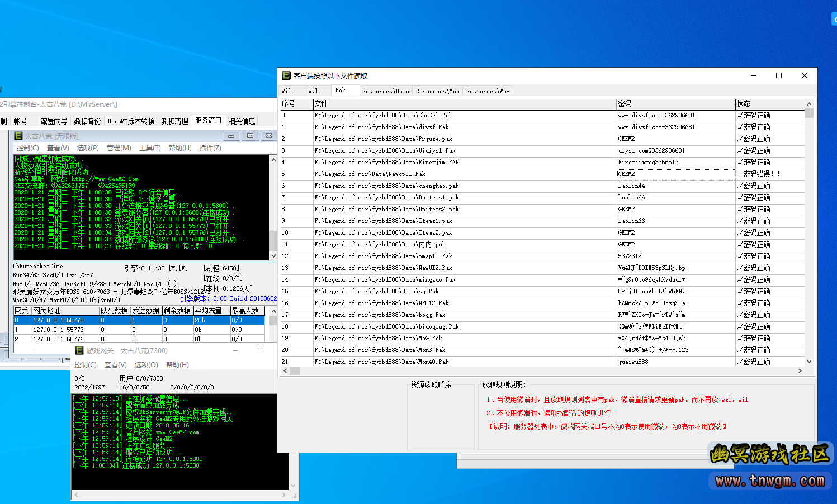
Task: Open the 相关信息 tab
Action: pyautogui.click(x=242, y=121)
